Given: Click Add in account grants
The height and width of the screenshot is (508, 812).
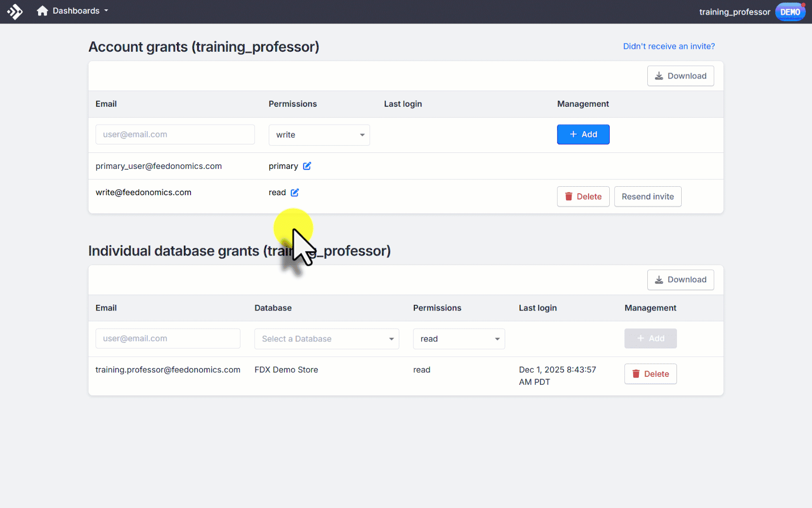Looking at the screenshot, I should click(x=583, y=135).
